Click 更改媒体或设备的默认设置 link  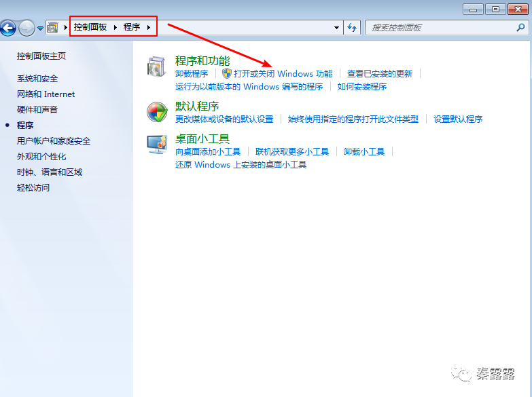(x=224, y=119)
